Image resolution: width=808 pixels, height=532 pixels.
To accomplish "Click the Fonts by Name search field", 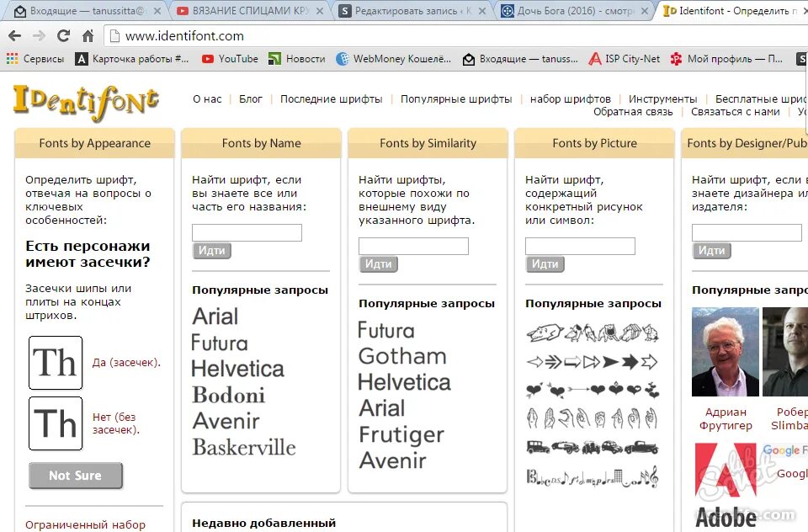I will (247, 232).
